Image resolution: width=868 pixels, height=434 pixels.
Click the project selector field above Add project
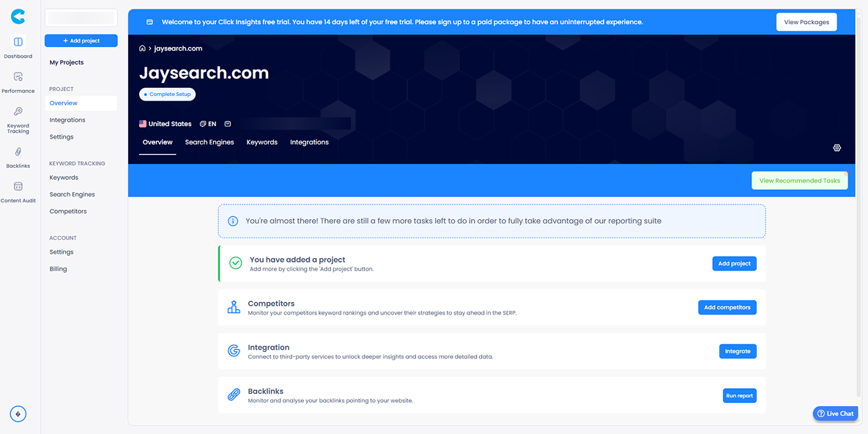pyautogui.click(x=81, y=18)
